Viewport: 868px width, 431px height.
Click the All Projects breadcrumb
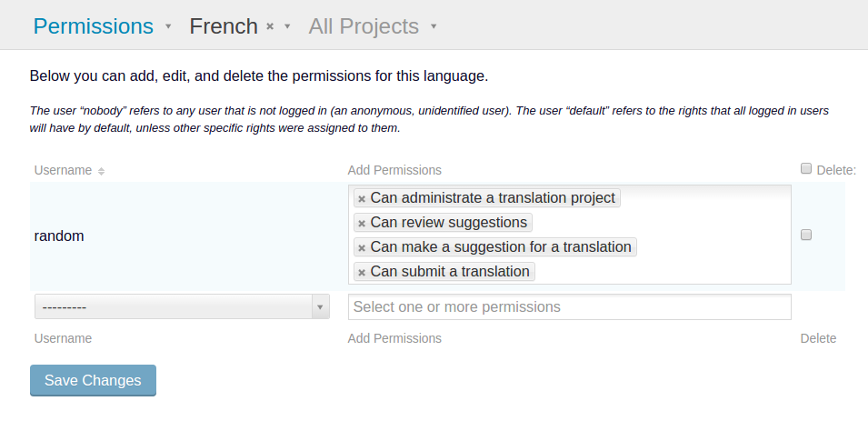tap(364, 26)
